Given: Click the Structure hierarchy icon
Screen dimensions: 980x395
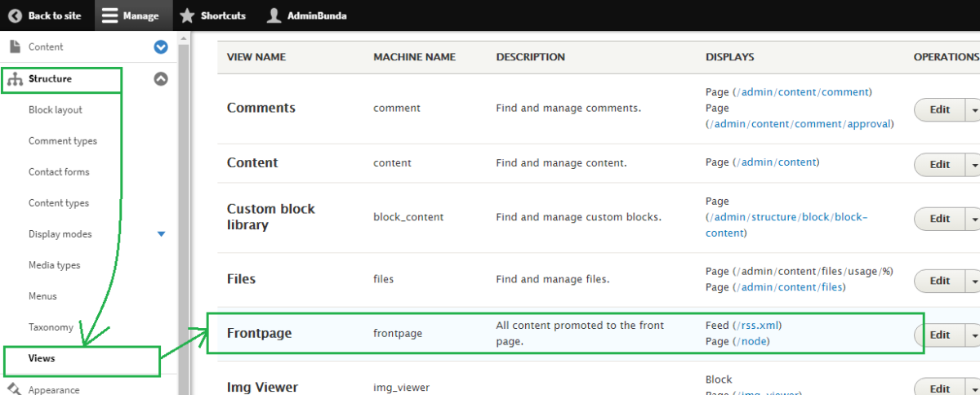Looking at the screenshot, I should click(15, 79).
